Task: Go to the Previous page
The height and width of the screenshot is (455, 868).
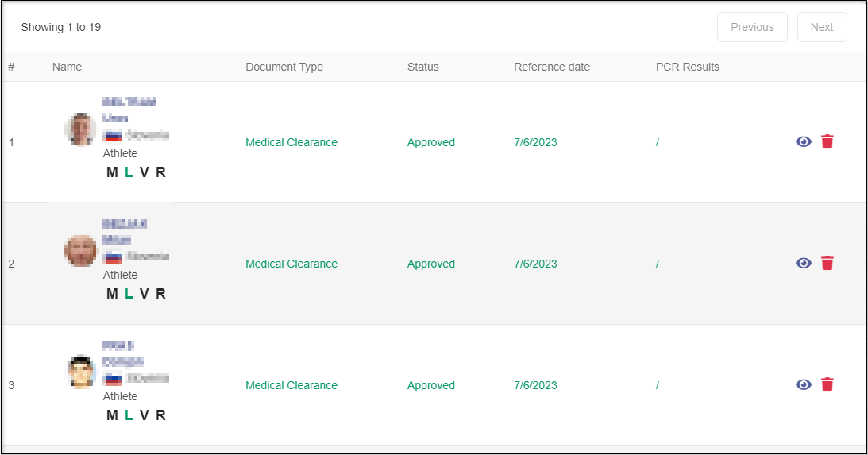Action: click(752, 27)
